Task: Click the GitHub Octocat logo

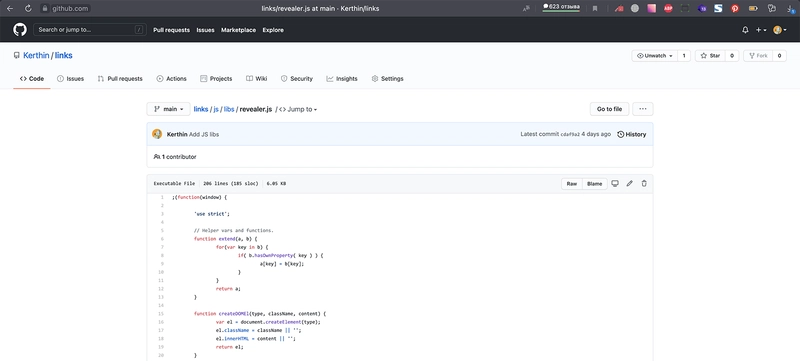Action: point(20,30)
